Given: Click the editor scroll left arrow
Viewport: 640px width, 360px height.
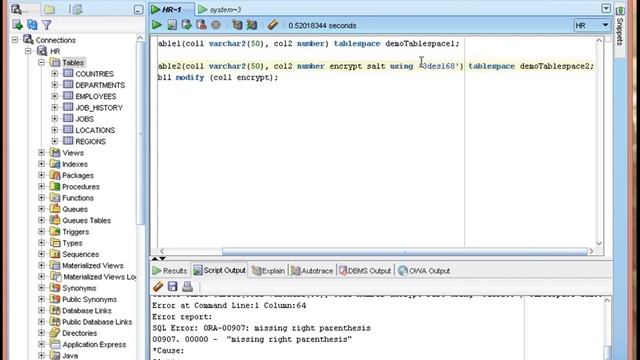Looking at the screenshot, I should [162, 251].
